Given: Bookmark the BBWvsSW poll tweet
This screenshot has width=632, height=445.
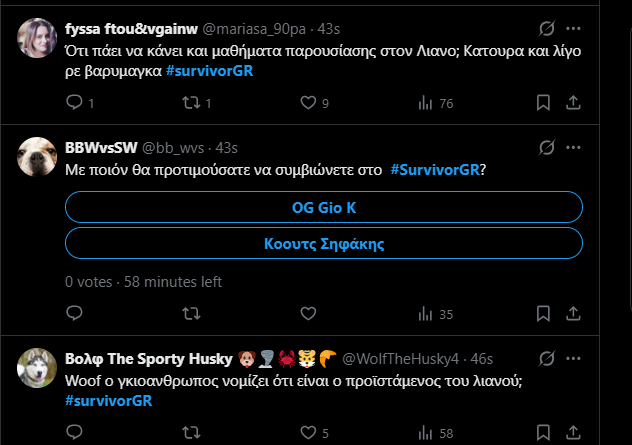Looking at the screenshot, I should (x=543, y=314).
